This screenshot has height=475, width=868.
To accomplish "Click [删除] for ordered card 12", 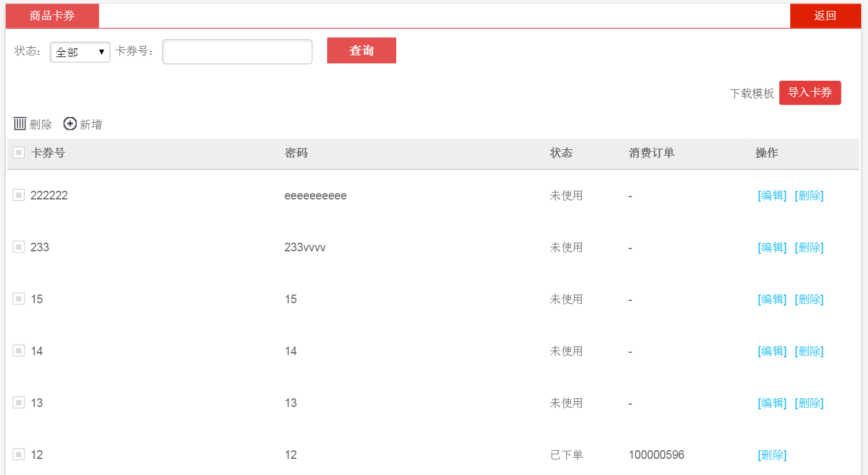I will [772, 455].
